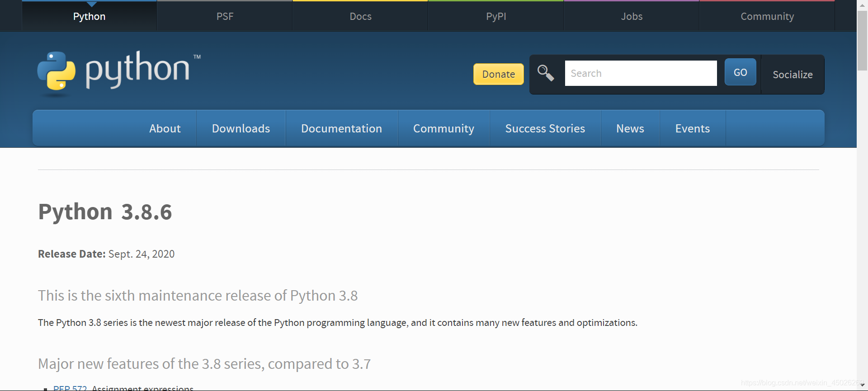Click the magnifying glass search icon
868x391 pixels.
tap(546, 73)
